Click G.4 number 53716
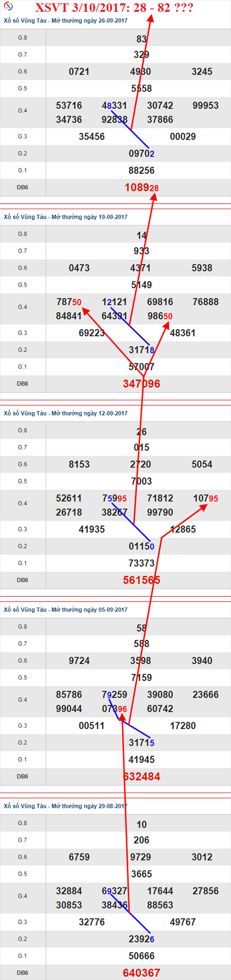The height and width of the screenshot is (980, 231). (69, 106)
